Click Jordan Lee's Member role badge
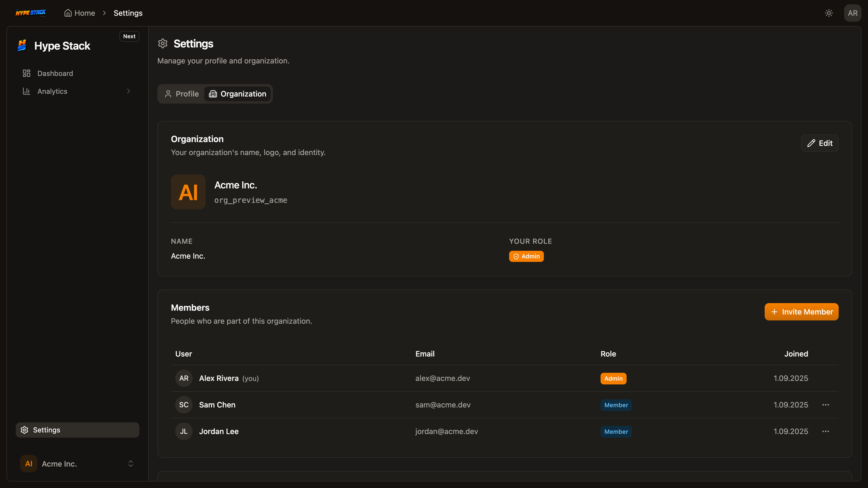Image resolution: width=868 pixels, height=488 pixels. 616,432
